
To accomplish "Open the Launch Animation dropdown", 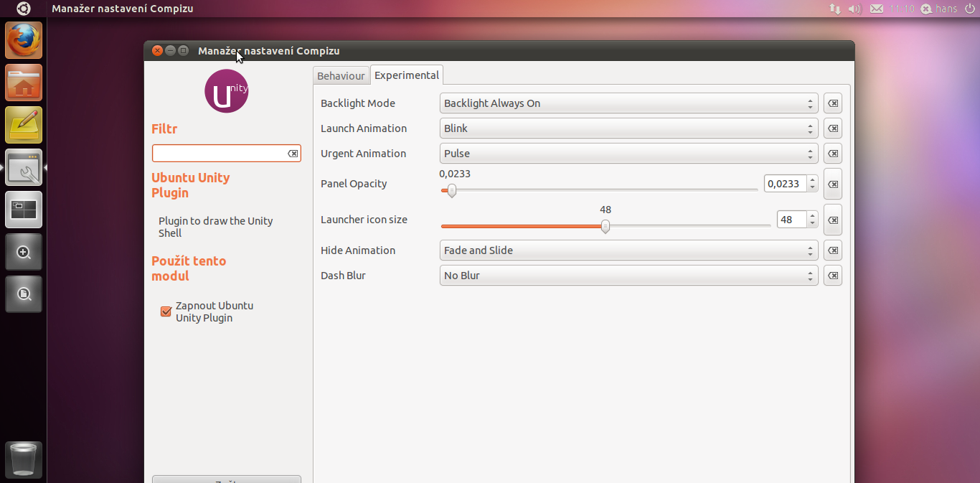I will 628,128.
